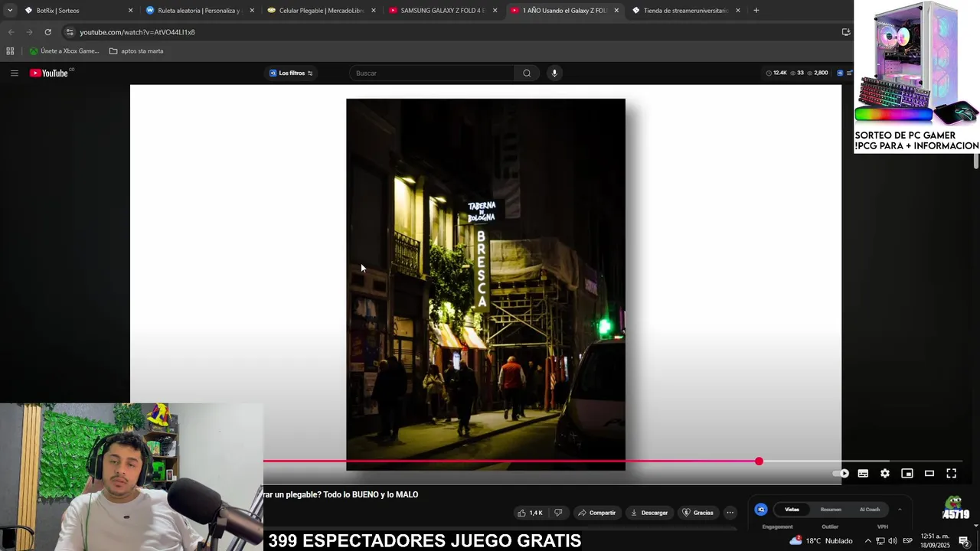Open a new browser tab
The height and width of the screenshot is (551, 980).
coord(756,11)
